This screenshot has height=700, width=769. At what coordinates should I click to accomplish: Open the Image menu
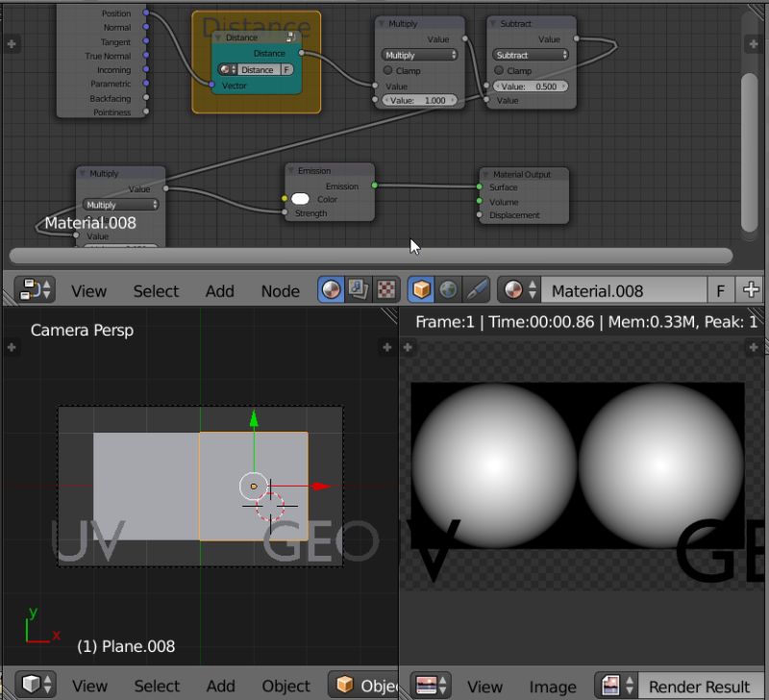coord(553,686)
